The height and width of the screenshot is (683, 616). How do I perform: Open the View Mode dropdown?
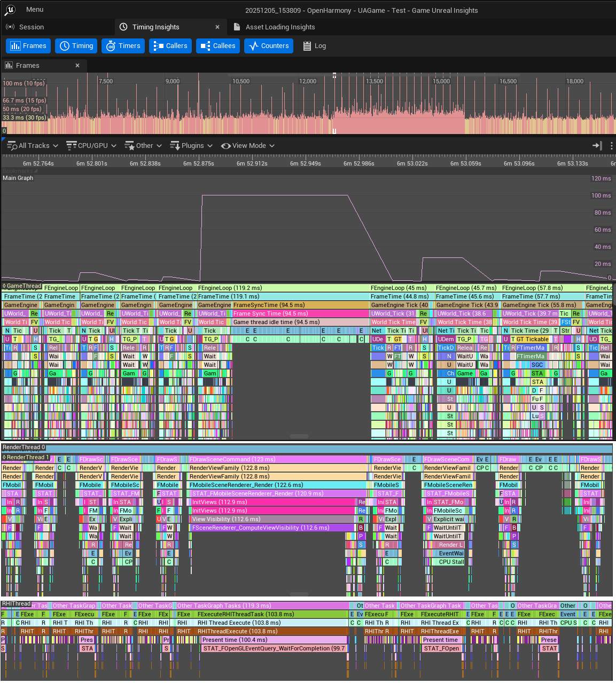248,146
